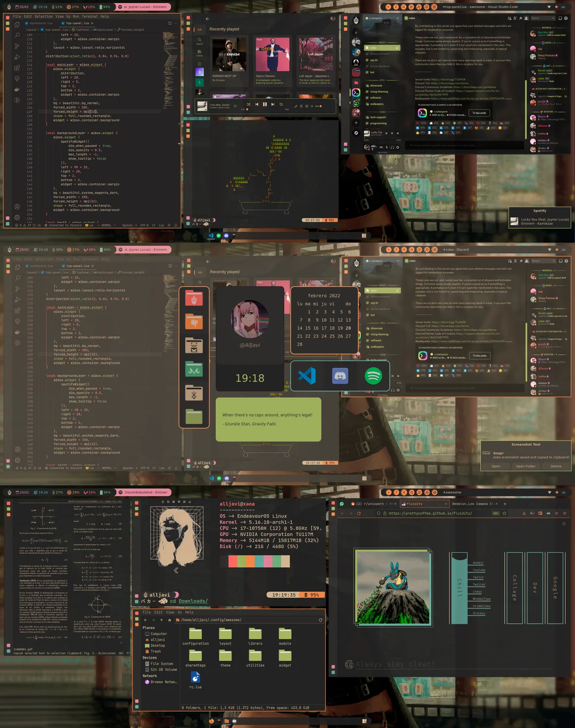
Task: Toggle the bookmark star in Firefox's address bar
Action: point(505,513)
